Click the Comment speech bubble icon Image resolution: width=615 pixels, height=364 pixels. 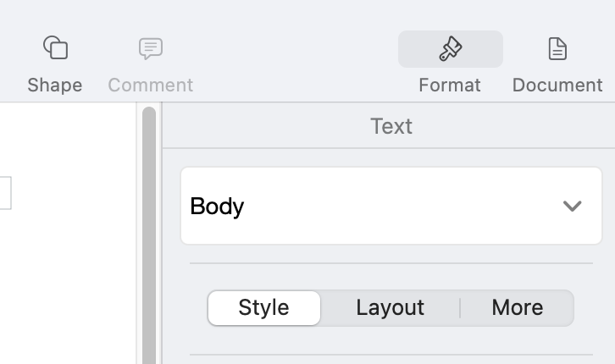tap(151, 48)
